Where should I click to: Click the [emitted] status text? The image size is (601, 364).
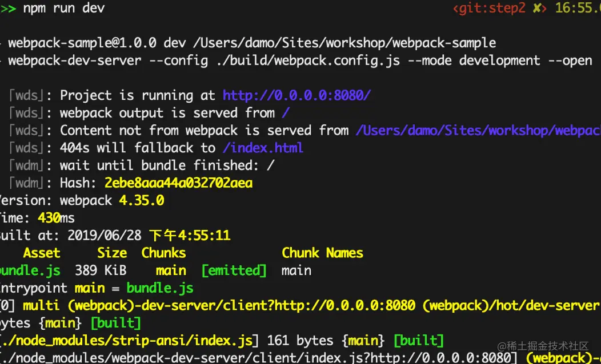[234, 270]
